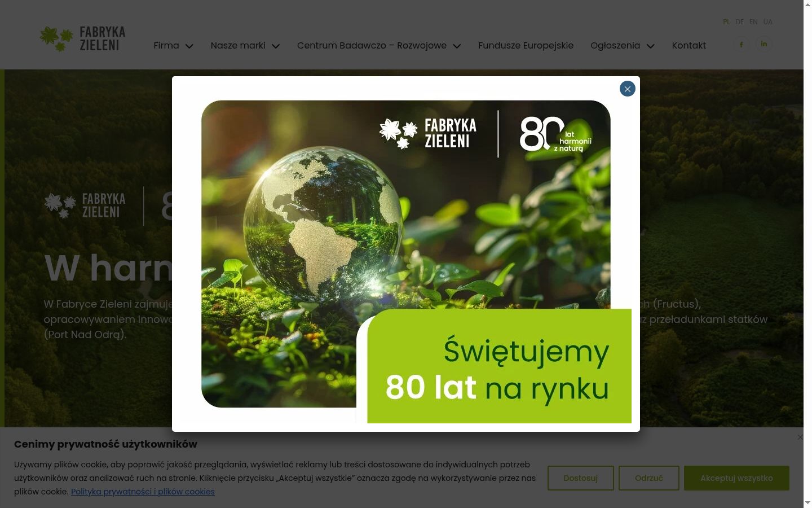This screenshot has height=508, width=812.
Task: Click the Dostosuj cookie button
Action: pos(581,478)
